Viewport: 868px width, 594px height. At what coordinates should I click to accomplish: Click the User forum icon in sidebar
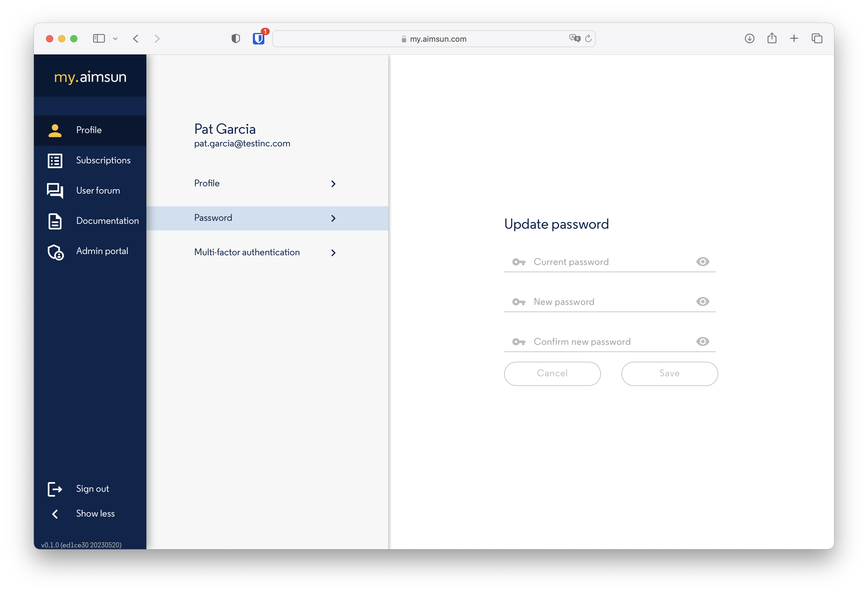[x=55, y=191]
